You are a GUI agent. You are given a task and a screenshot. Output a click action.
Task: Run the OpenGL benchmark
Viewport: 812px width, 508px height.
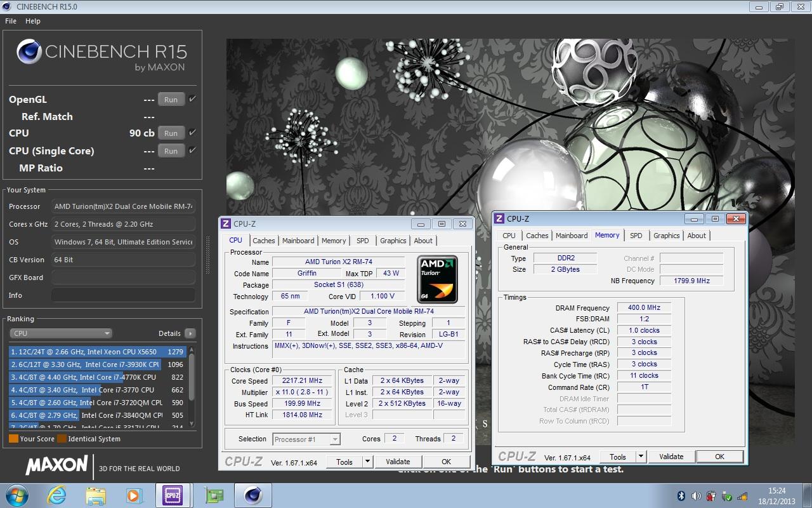(x=171, y=100)
